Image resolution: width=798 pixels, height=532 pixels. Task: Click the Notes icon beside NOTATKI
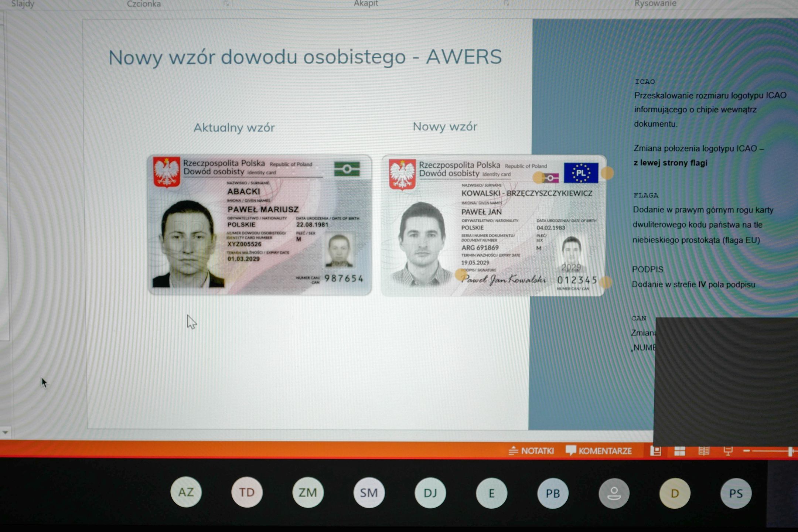tap(513, 450)
